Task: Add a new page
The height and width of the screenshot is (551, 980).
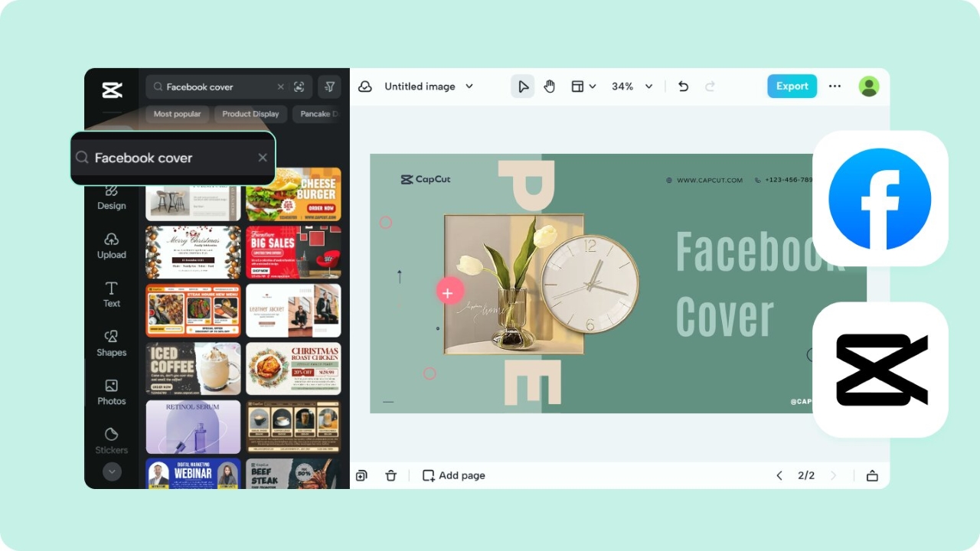Action: click(x=453, y=475)
